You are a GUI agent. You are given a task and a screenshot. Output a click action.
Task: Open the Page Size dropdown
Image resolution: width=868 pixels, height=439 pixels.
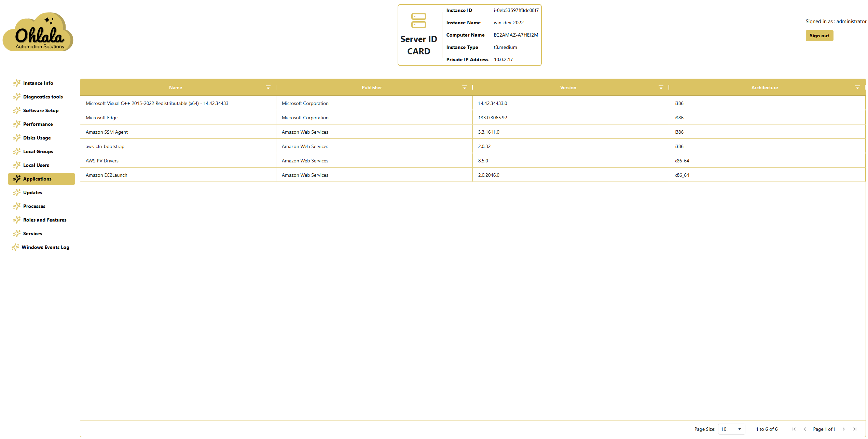tap(731, 429)
